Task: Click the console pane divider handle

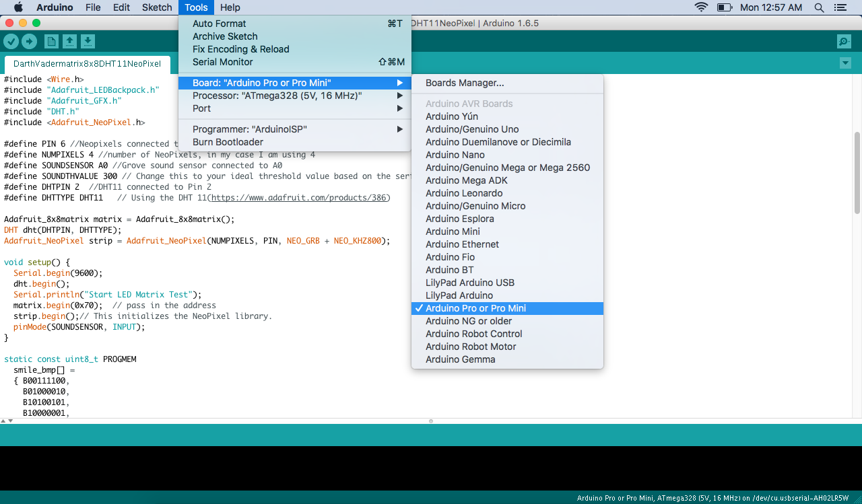Action: pyautogui.click(x=431, y=421)
